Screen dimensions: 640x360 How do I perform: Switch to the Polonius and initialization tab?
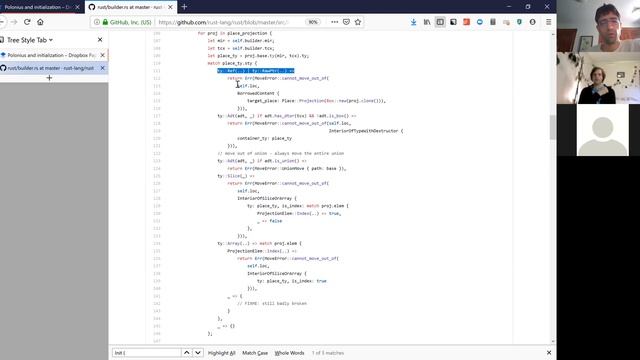point(38,7)
